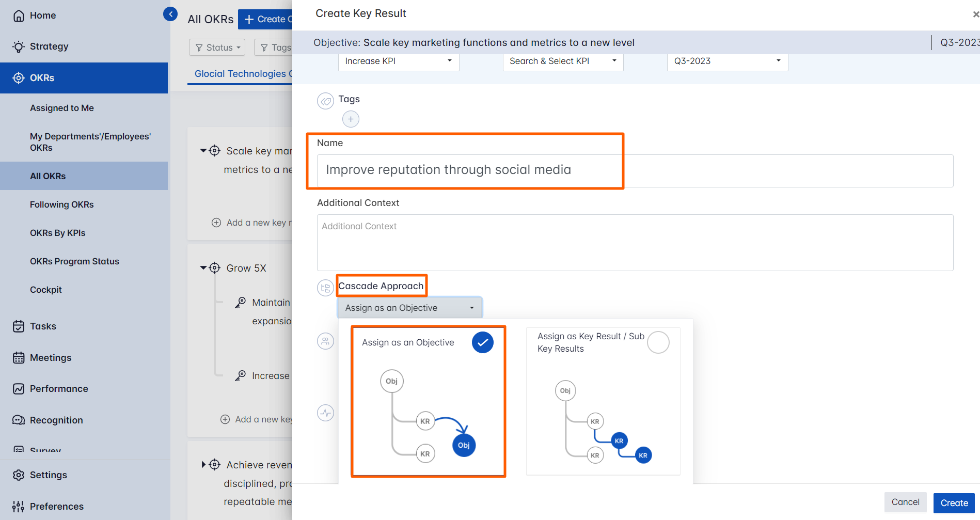Click the Cancel button
The height and width of the screenshot is (520, 980).
[905, 502]
